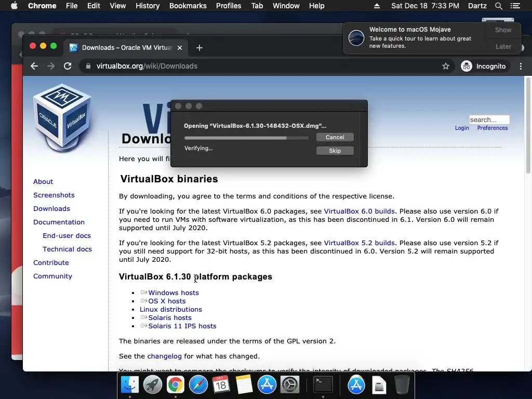The image size is (532, 399).
Task: Open Terminal in the dock
Action: [323, 385]
